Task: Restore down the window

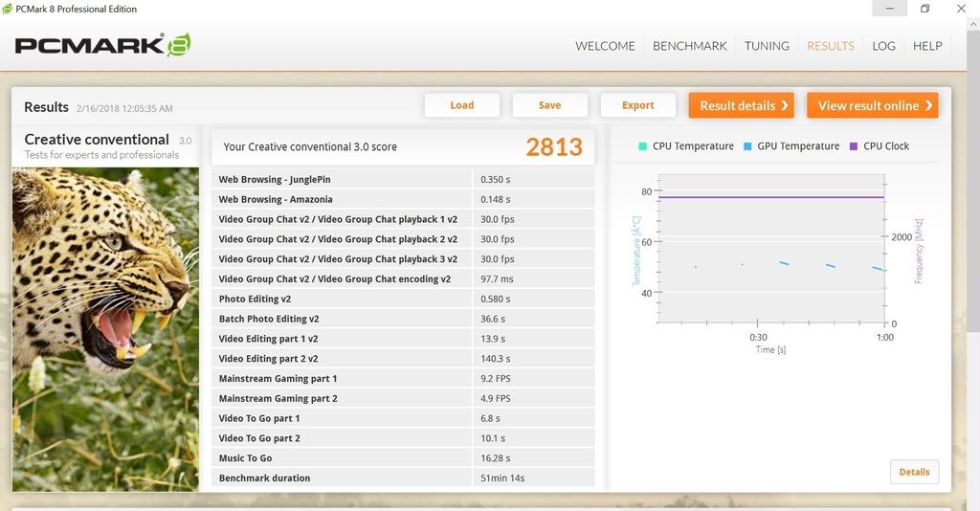Action: click(x=924, y=9)
